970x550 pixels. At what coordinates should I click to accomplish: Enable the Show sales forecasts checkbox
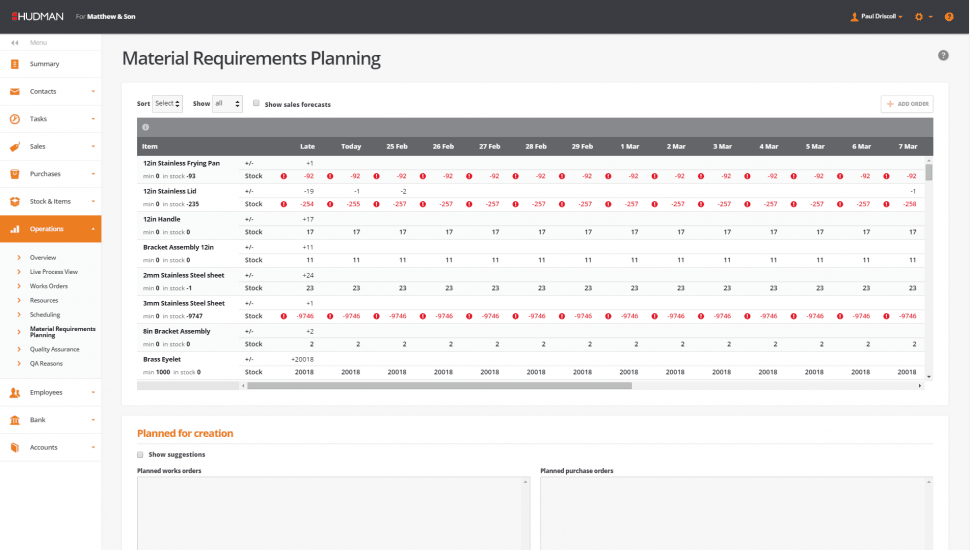[x=257, y=103]
